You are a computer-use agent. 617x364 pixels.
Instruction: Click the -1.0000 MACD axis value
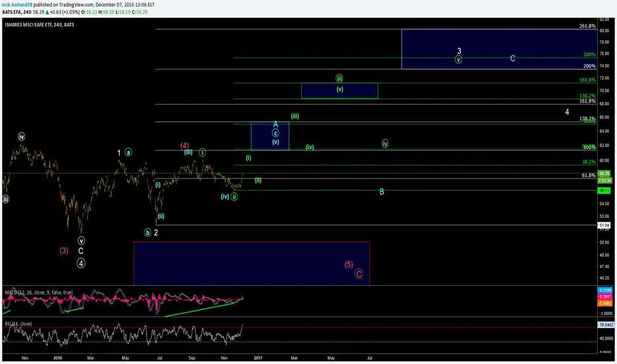tap(605, 314)
